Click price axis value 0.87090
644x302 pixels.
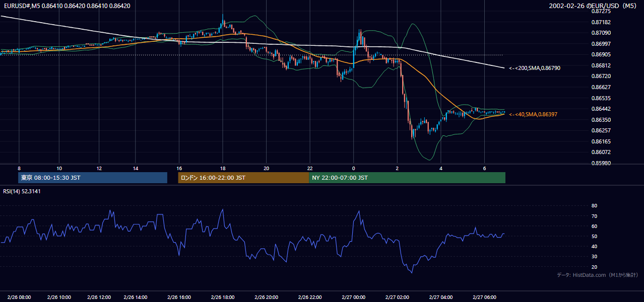coord(602,33)
